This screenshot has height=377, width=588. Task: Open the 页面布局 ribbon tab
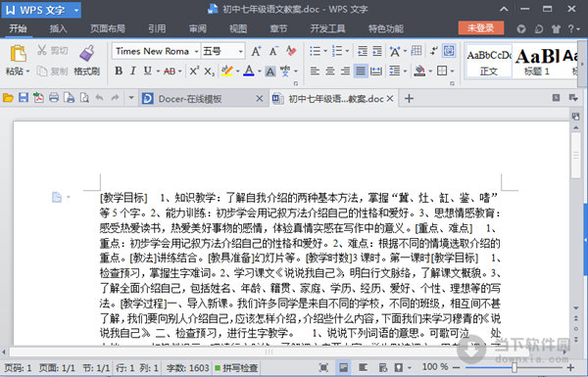[x=108, y=28]
